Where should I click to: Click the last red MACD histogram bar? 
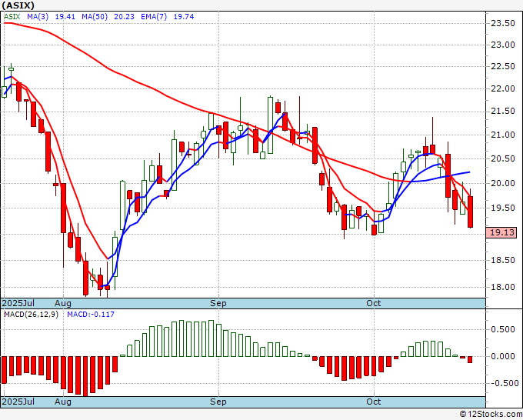[x=470, y=360]
